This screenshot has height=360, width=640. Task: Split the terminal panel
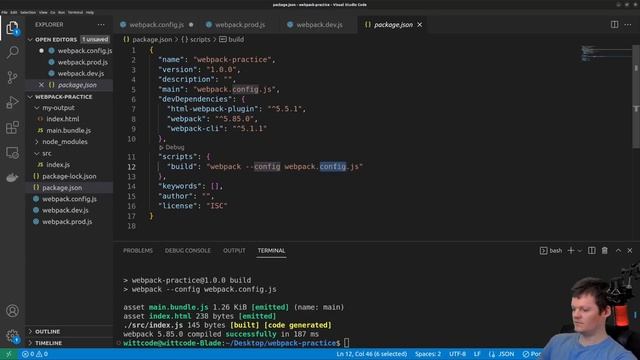click(591, 250)
